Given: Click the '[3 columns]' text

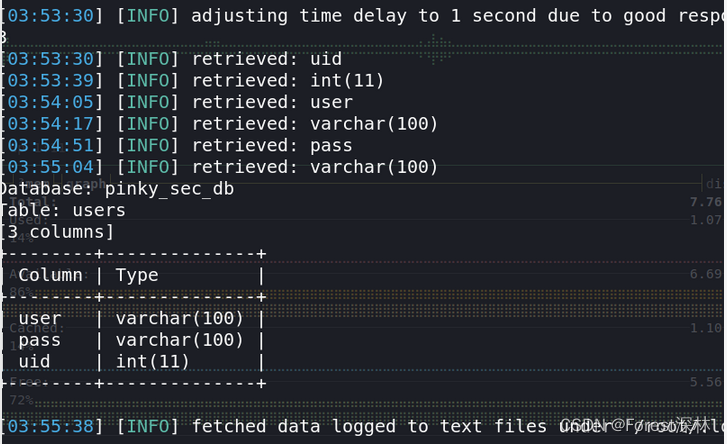Looking at the screenshot, I should [57, 232].
